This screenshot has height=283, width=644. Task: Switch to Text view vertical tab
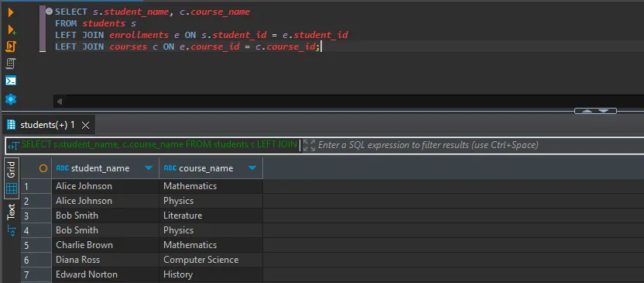pyautogui.click(x=11, y=212)
